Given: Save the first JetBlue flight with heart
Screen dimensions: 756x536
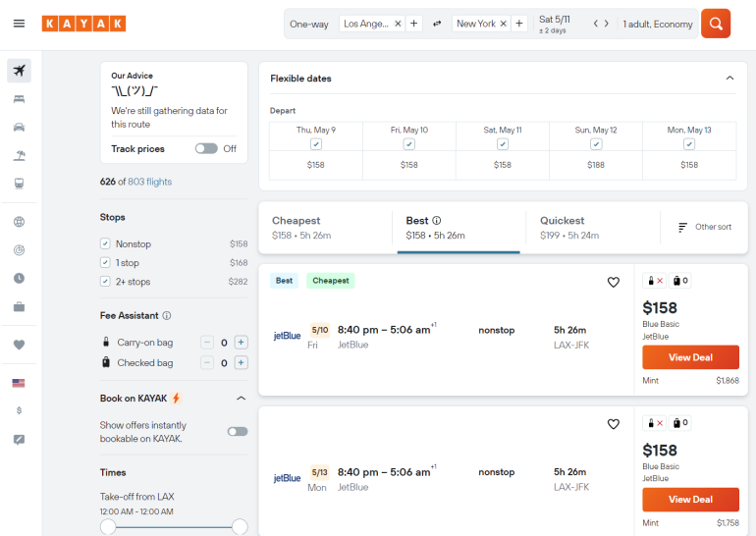Looking at the screenshot, I should (614, 282).
